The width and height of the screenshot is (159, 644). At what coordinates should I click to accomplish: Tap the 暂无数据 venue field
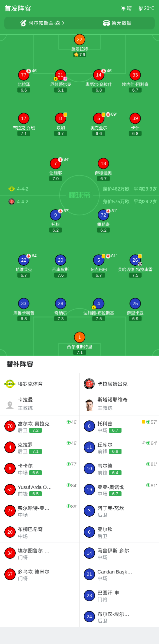117,23
